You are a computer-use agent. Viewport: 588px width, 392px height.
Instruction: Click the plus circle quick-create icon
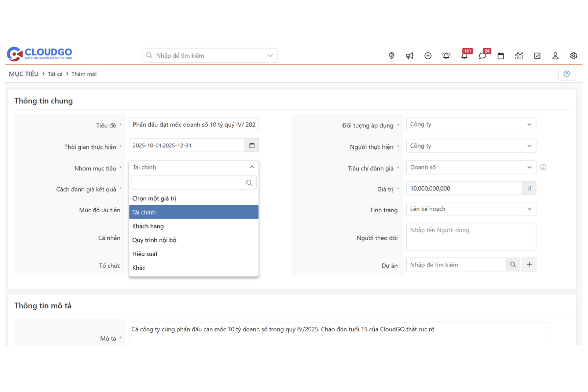(428, 56)
